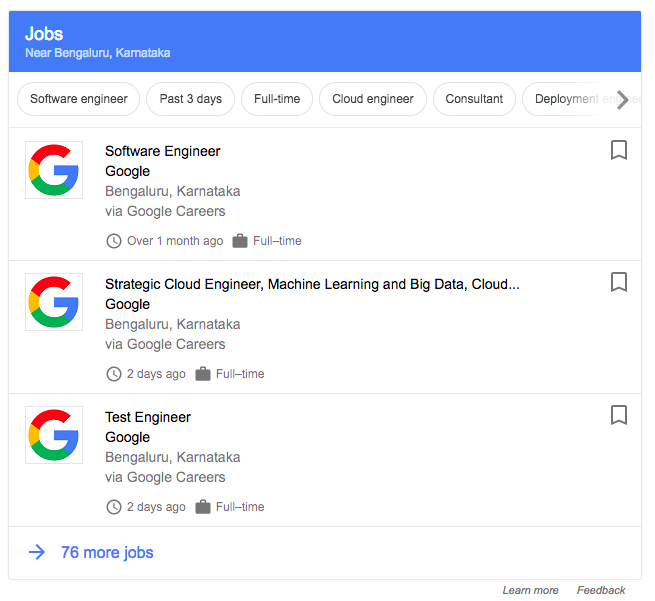The width and height of the screenshot is (655, 601).
Task: Click Google logo beside Strategic Cloud Engineer
Action: [54, 302]
